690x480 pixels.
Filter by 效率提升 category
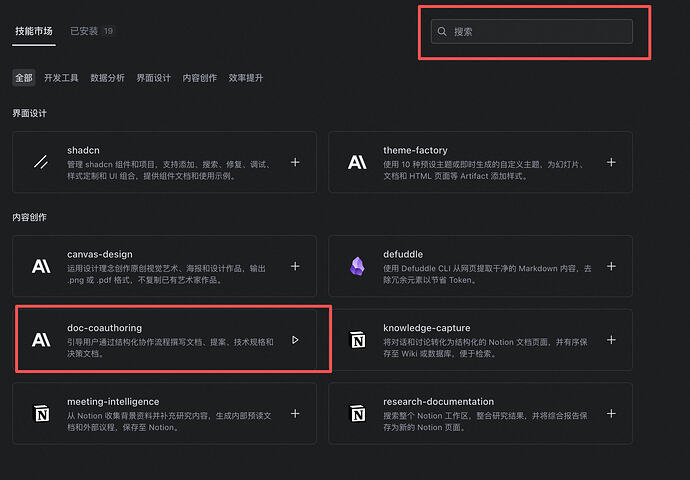point(246,78)
